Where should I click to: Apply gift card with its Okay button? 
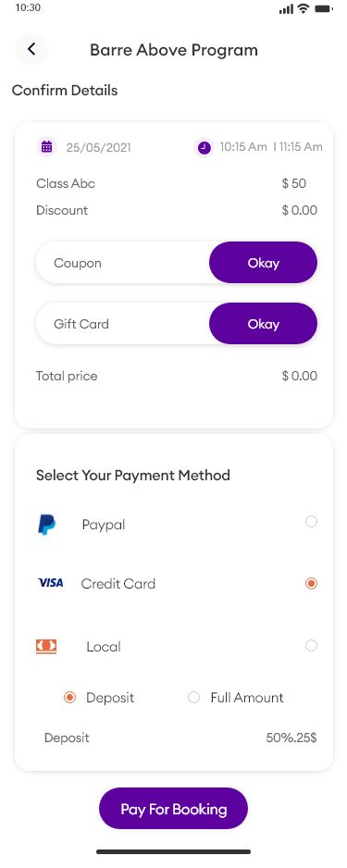pos(264,324)
